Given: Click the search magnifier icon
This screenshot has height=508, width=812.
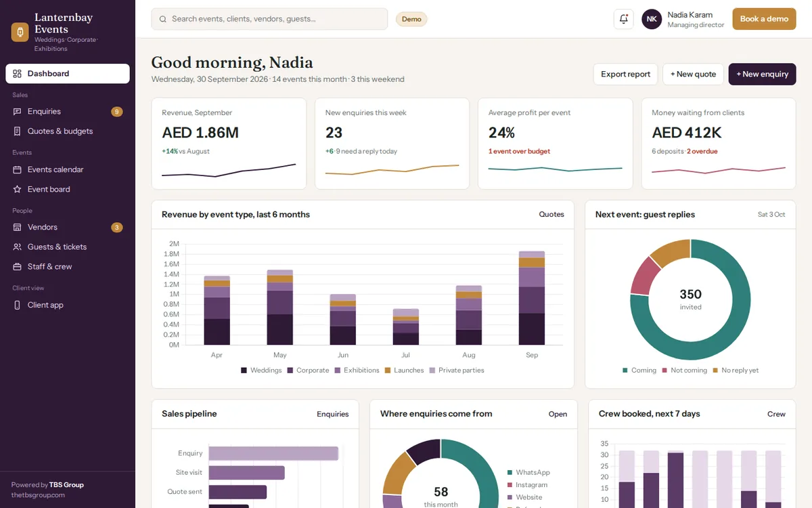Looking at the screenshot, I should click(163, 20).
